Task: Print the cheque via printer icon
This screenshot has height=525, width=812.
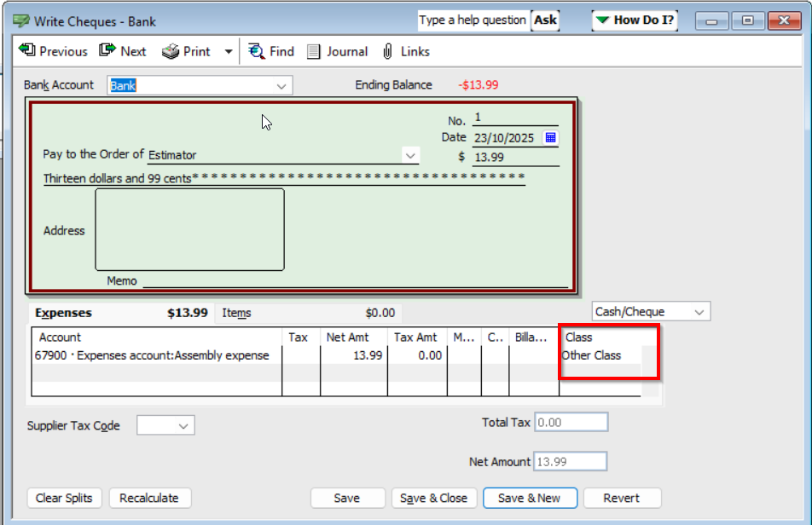Action: [171, 51]
